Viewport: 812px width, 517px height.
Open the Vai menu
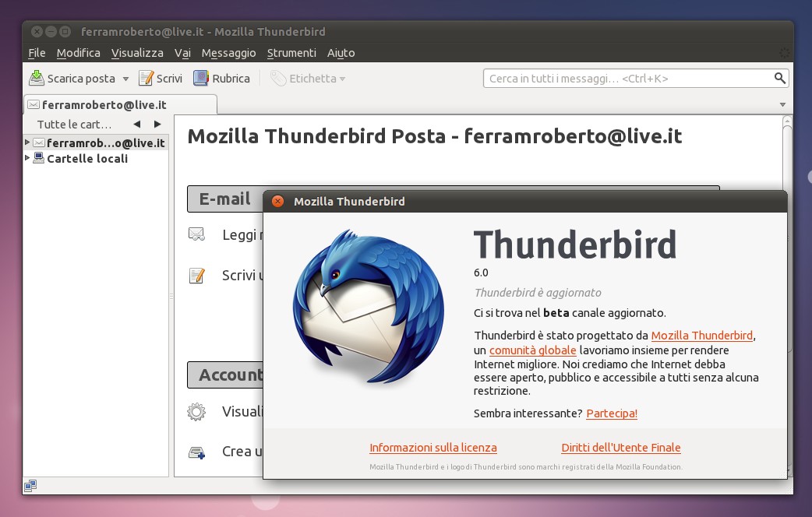[x=182, y=53]
